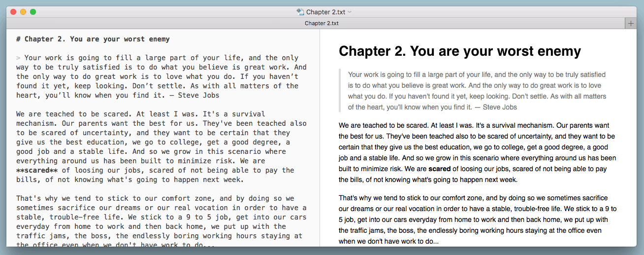This screenshot has height=255, width=644.
Task: Click '**scared**' bold markup in the editor pane
Action: 37,170
